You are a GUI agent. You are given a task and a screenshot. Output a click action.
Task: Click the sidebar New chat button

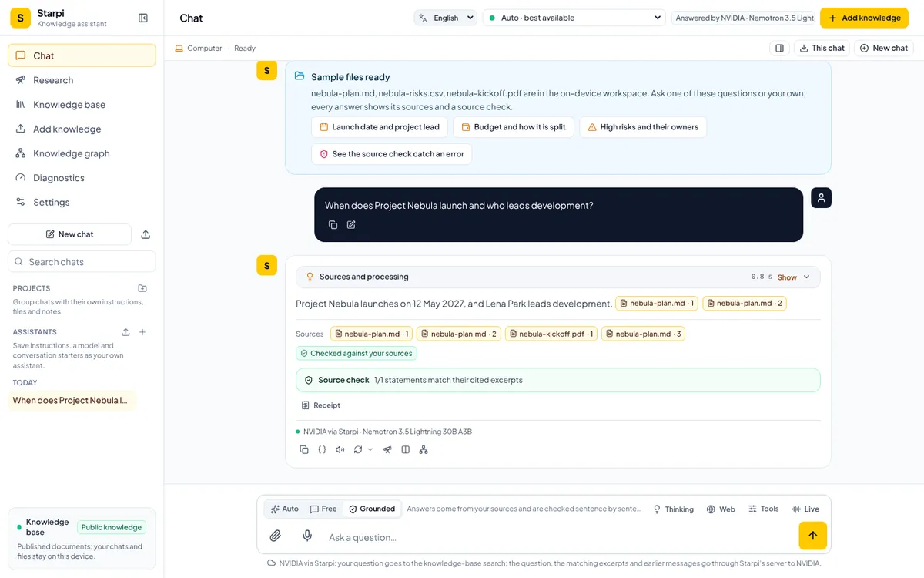pyautogui.click(x=69, y=234)
